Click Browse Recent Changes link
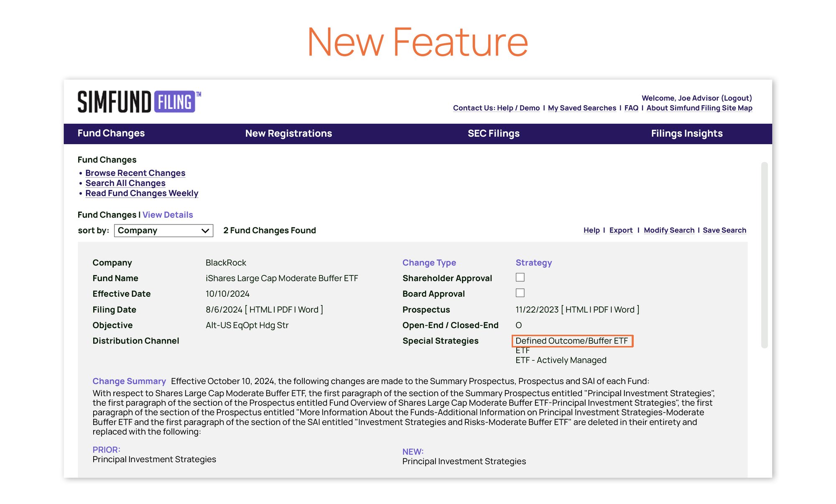The height and width of the screenshot is (504, 836). (135, 173)
